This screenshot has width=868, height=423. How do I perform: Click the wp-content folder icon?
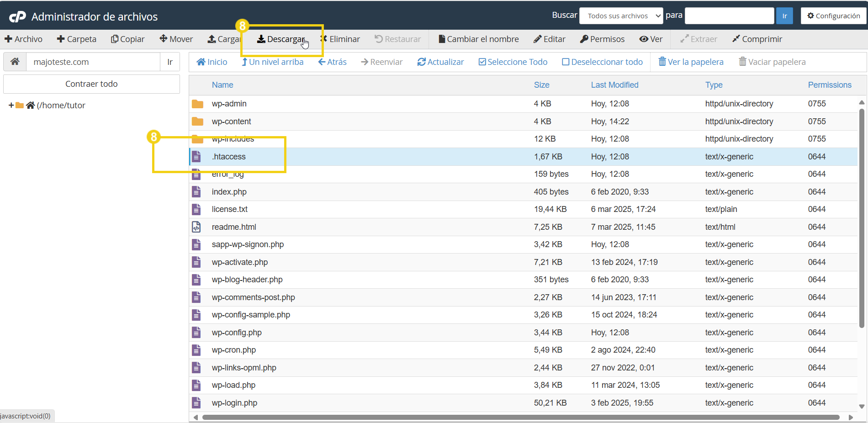[x=197, y=122]
